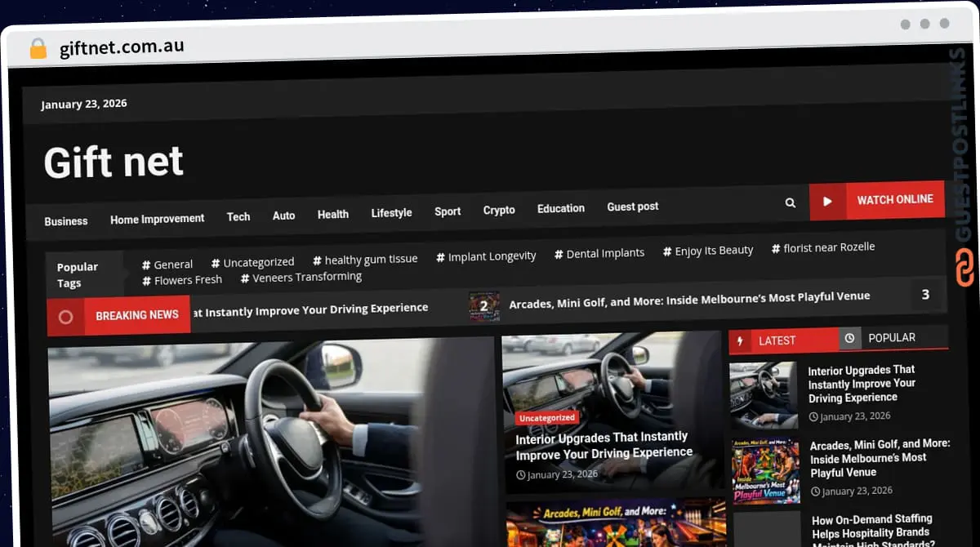Click the padlock icon in address bar

pyautogui.click(x=38, y=49)
